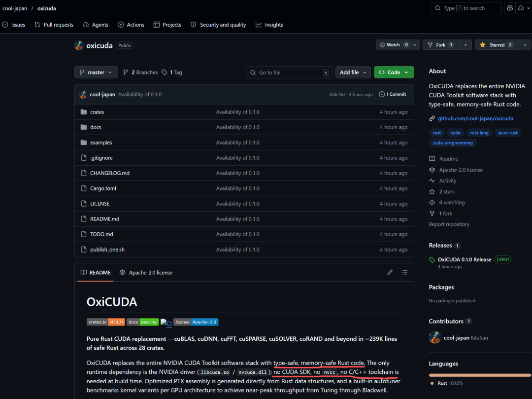Screen dimensions: 532x399
Task: Edit README with the pencil icon
Action: [390, 272]
